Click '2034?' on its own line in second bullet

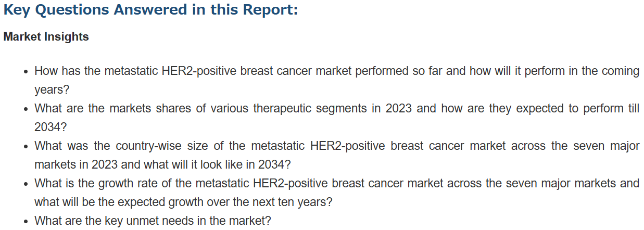(50, 127)
